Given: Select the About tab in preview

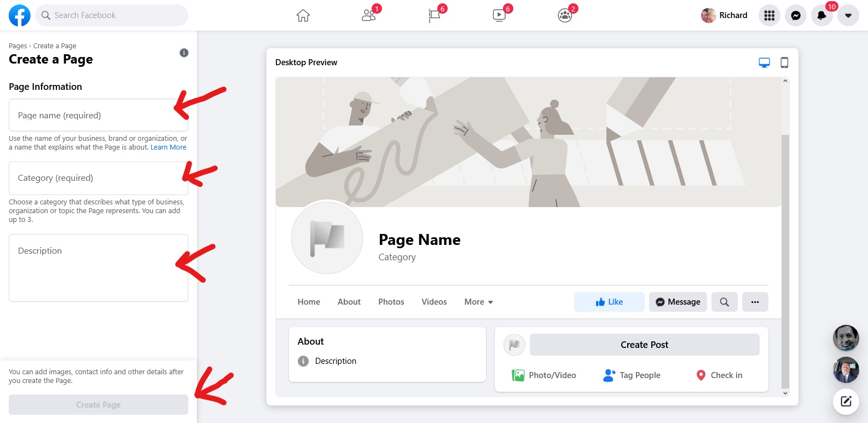Looking at the screenshot, I should (x=349, y=302).
